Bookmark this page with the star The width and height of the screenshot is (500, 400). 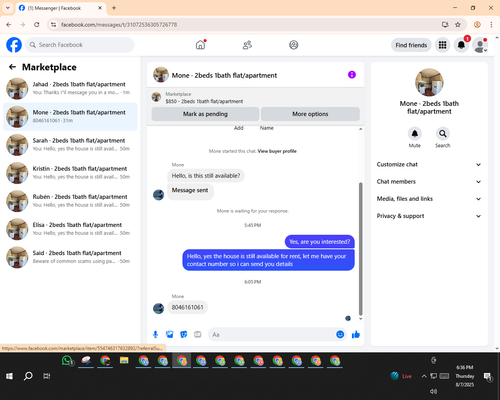pos(458,25)
